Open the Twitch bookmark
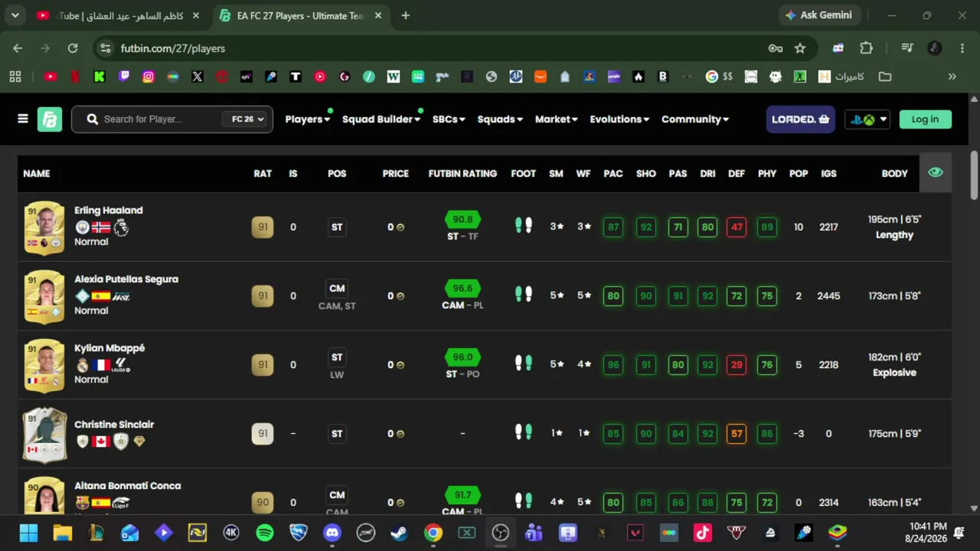This screenshot has width=980, height=551. [124, 77]
